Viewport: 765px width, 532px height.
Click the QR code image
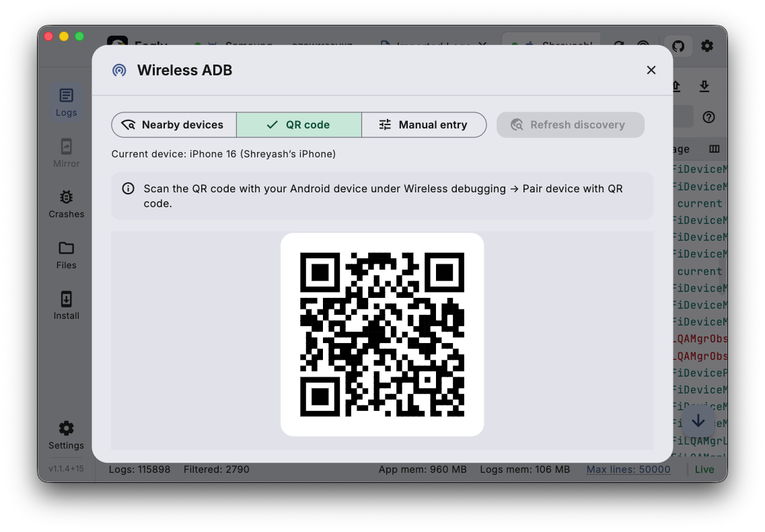pos(382,334)
